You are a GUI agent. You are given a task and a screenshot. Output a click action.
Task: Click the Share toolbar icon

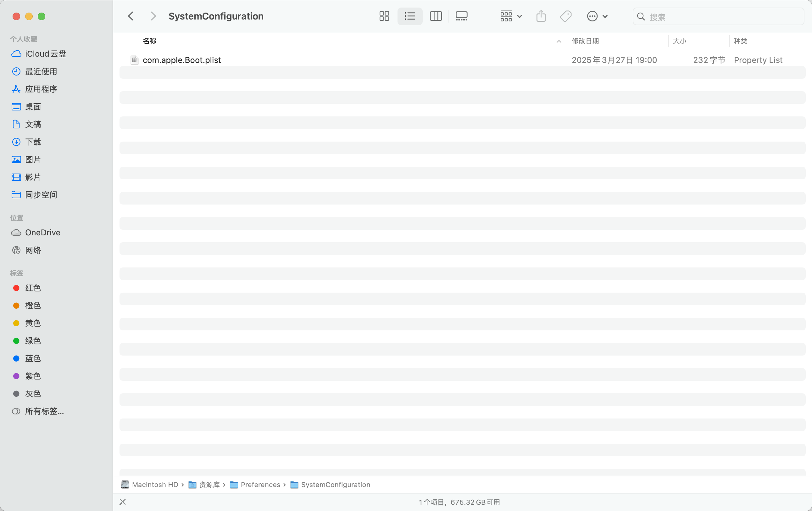pyautogui.click(x=541, y=16)
